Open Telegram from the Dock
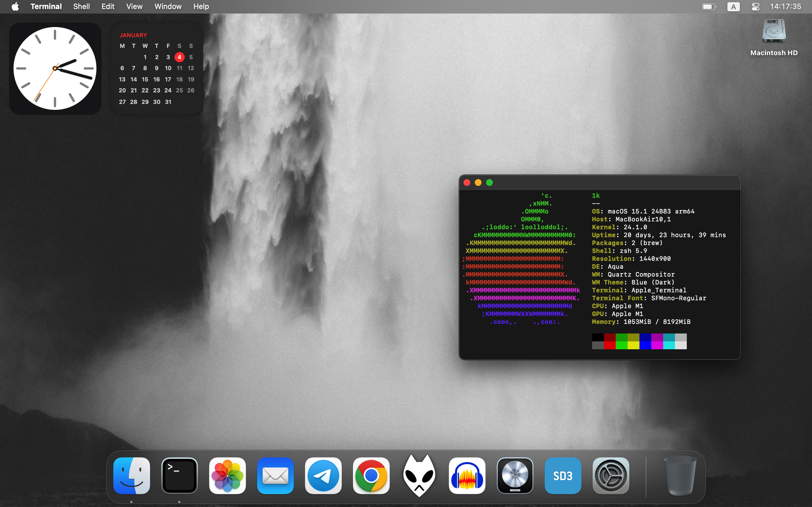This screenshot has width=812, height=507. pos(323,475)
